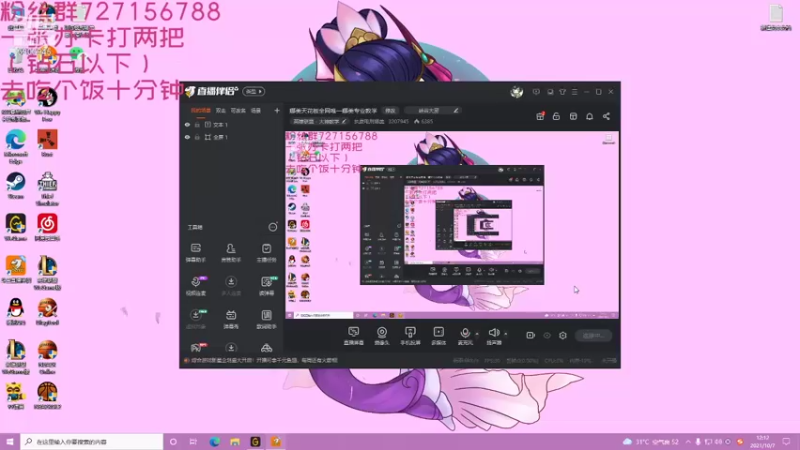This screenshot has width=800, height=450.
Task: Open the Windows Start menu
Action: point(10,441)
